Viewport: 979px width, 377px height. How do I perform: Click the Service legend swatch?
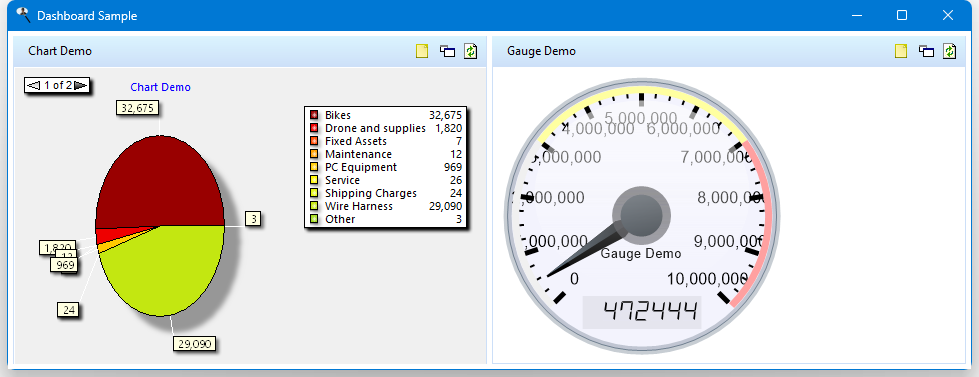tap(313, 180)
